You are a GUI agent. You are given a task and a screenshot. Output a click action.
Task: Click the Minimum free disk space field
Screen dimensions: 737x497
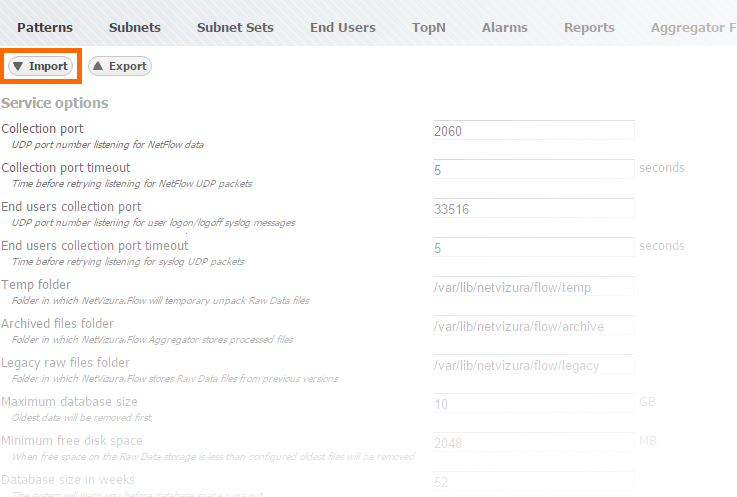(533, 442)
